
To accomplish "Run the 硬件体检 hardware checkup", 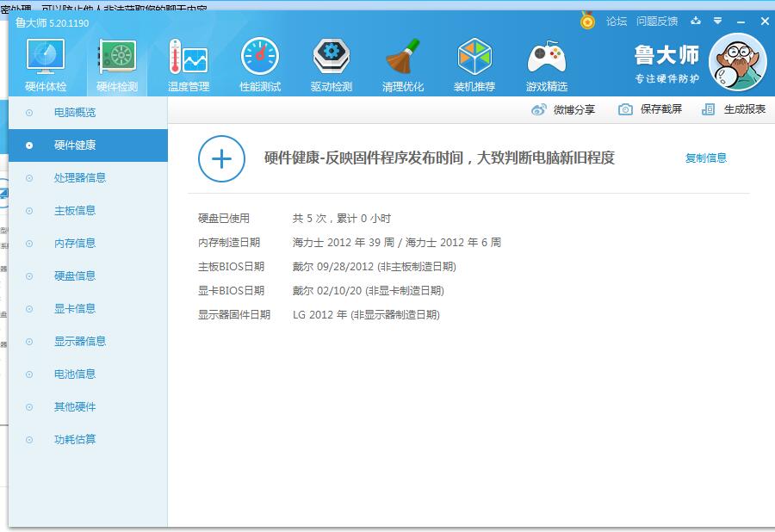I will point(46,60).
